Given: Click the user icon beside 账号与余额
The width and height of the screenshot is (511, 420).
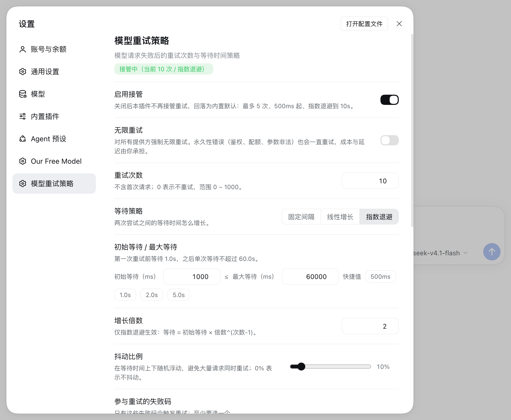Looking at the screenshot, I should [23, 49].
